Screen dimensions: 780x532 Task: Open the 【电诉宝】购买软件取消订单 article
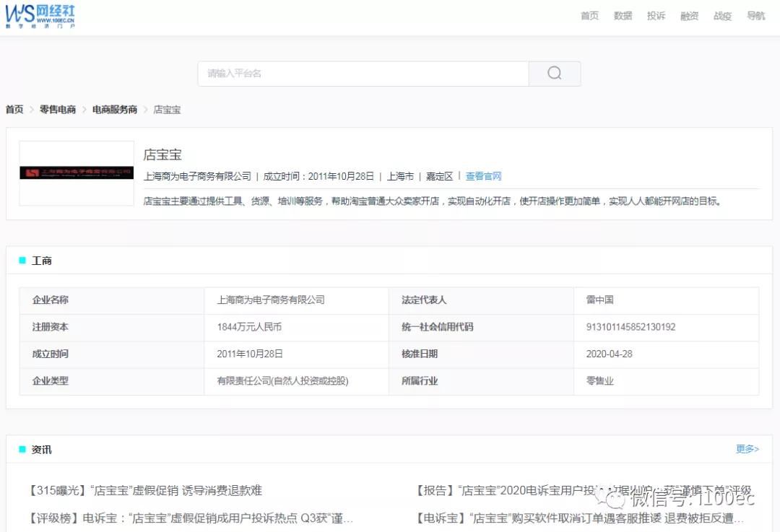coord(580,518)
